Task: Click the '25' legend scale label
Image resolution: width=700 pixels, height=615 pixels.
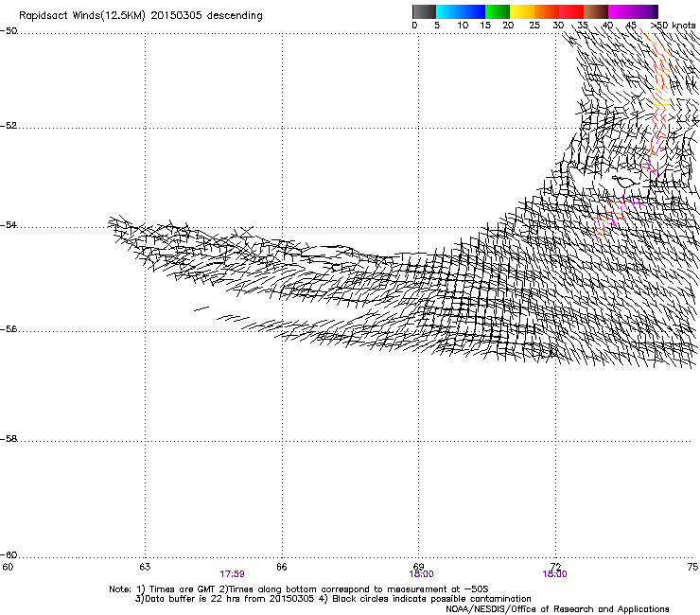Action: point(534,26)
